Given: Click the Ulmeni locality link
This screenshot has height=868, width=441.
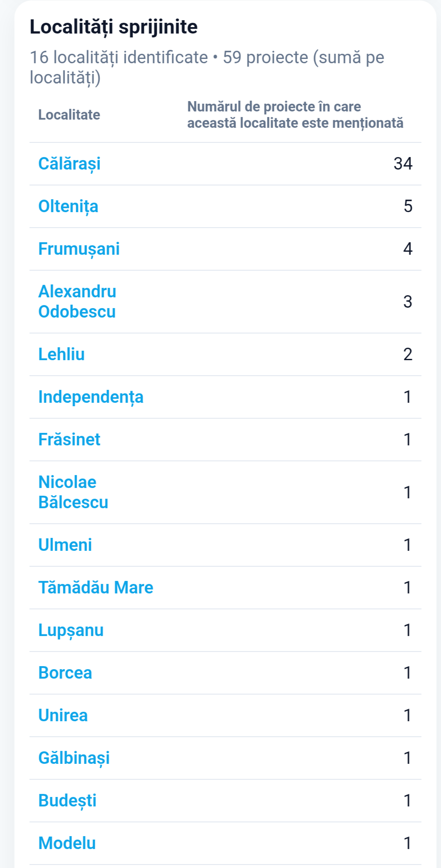Looking at the screenshot, I should (x=65, y=545).
